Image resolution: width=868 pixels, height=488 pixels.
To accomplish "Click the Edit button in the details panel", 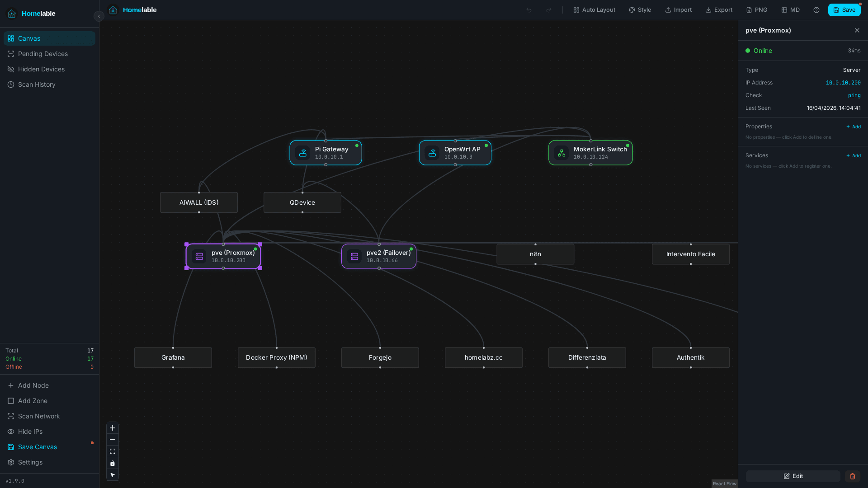I will tap(793, 476).
